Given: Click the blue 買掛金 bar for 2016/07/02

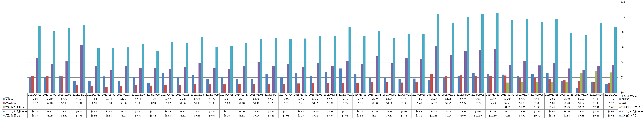Looking at the screenshot, I should coord(341,80).
